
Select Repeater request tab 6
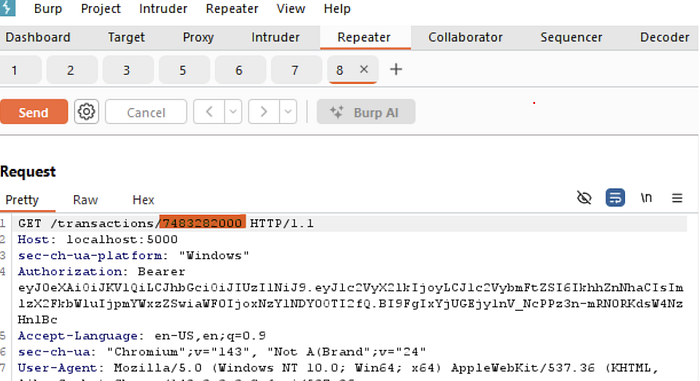coord(239,70)
